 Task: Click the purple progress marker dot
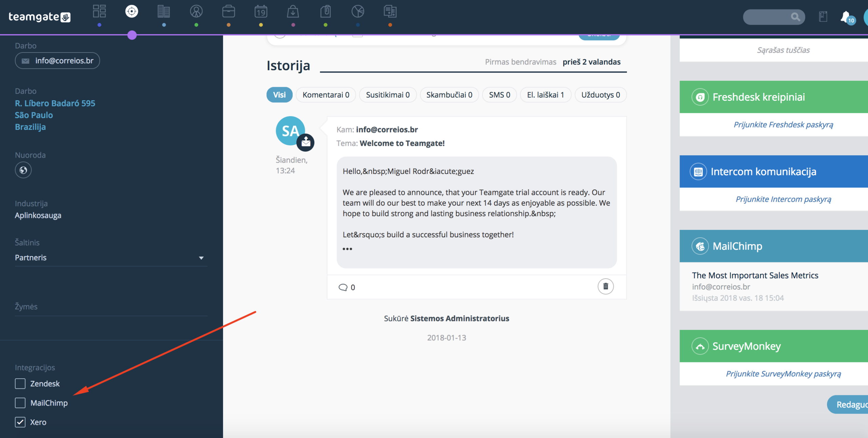click(x=132, y=35)
